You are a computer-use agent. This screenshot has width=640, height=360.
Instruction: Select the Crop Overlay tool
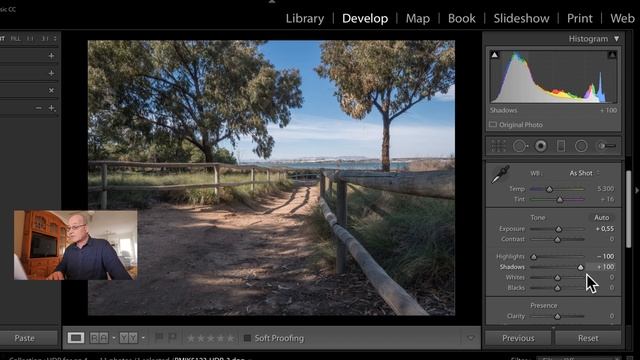coord(498,146)
